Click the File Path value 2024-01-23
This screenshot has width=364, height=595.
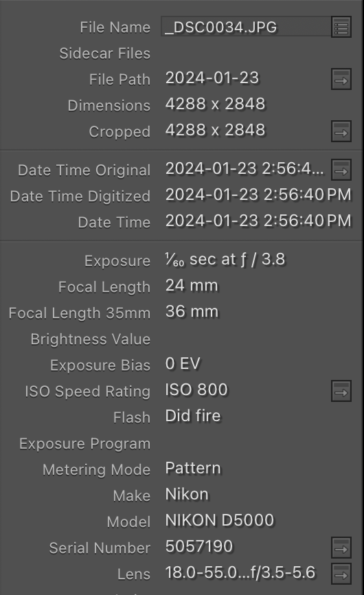pyautogui.click(x=212, y=78)
